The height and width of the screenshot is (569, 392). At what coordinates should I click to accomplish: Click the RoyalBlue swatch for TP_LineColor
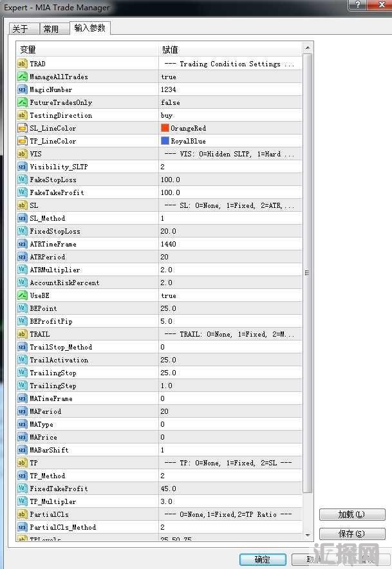pos(165,141)
